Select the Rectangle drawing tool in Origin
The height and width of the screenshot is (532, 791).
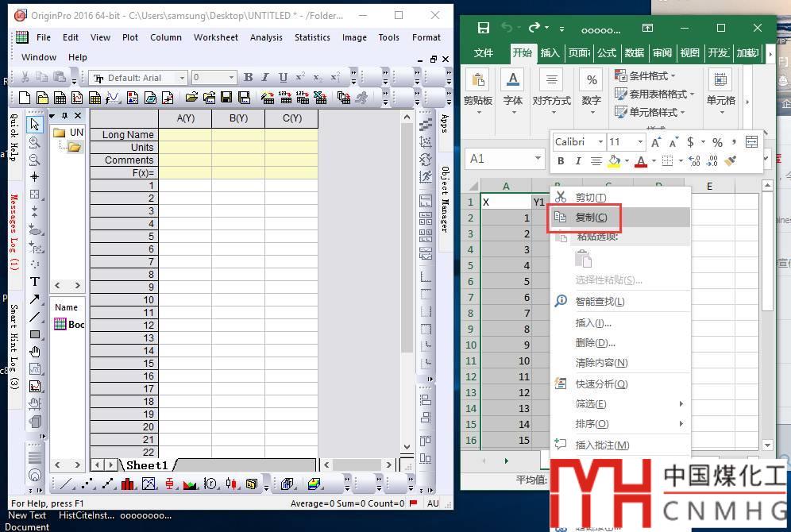[x=34, y=333]
